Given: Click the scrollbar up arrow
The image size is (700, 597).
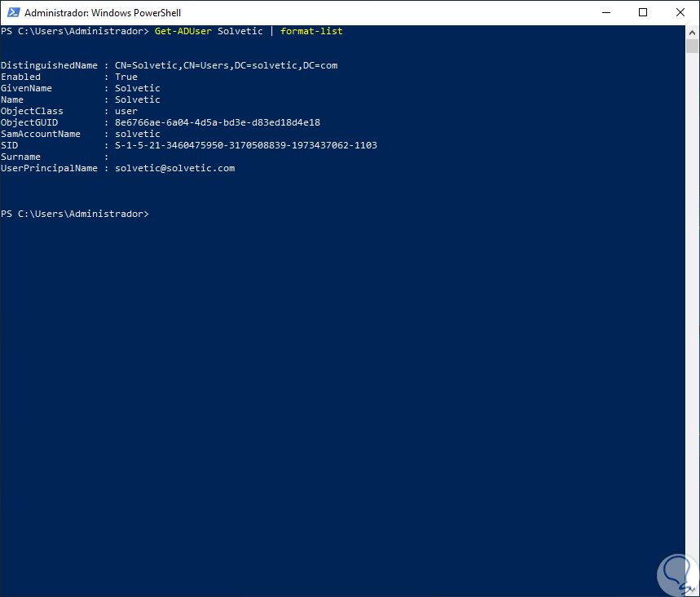Looking at the screenshot, I should tap(693, 31).
